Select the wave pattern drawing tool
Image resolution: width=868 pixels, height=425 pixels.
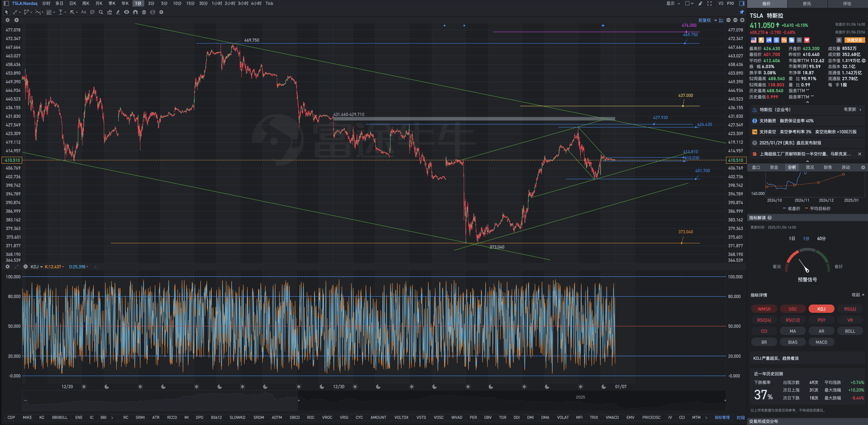point(38,12)
